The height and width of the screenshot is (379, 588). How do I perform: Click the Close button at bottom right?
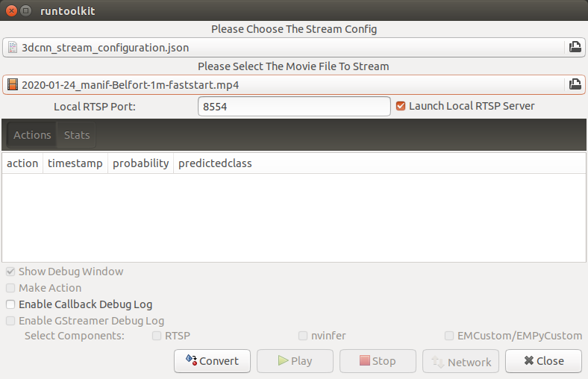coord(544,361)
